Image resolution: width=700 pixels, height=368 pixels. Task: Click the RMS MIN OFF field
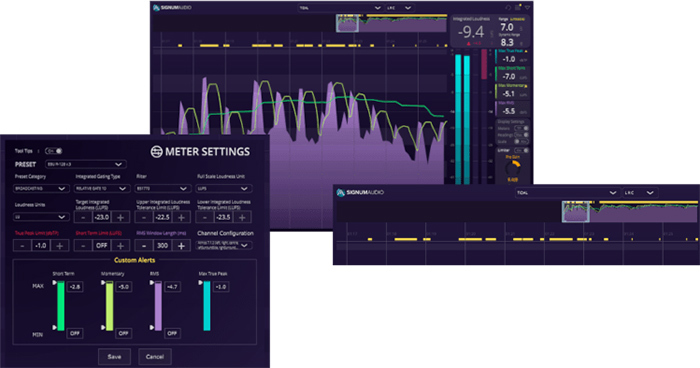coord(172,333)
